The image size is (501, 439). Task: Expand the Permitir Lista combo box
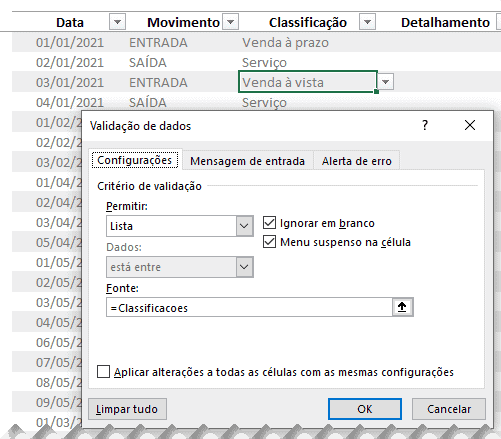(x=244, y=226)
